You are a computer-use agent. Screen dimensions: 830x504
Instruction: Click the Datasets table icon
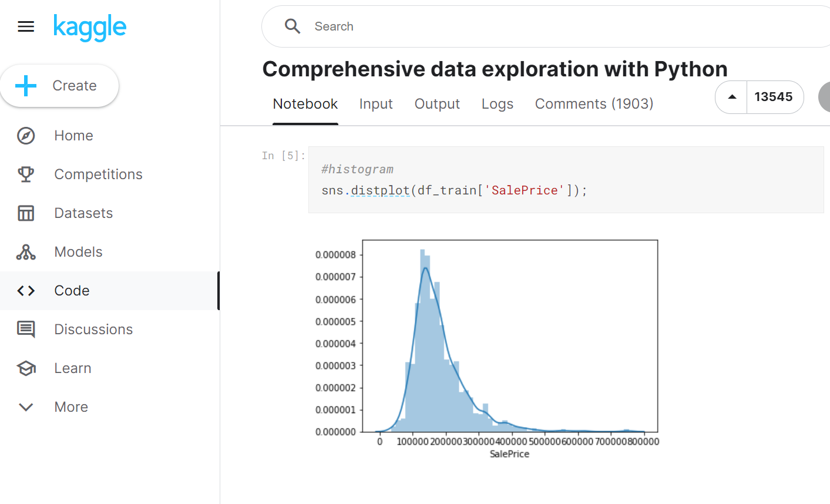pos(26,213)
